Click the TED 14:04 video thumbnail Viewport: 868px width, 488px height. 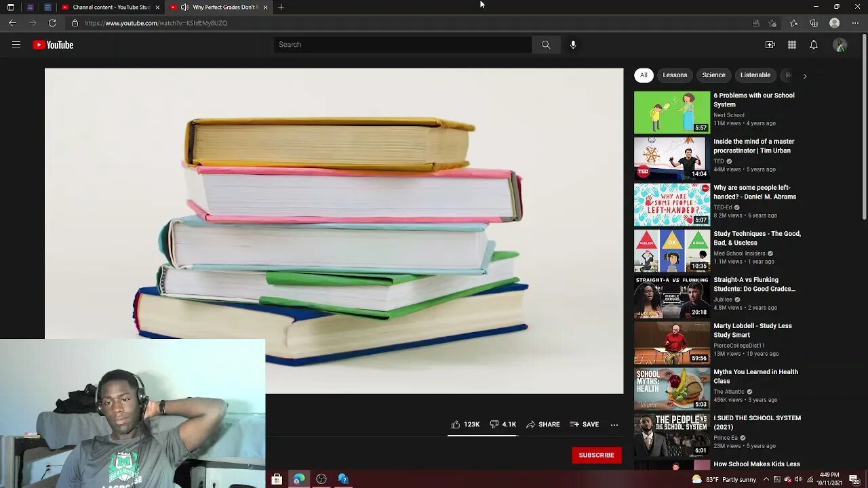tap(672, 159)
